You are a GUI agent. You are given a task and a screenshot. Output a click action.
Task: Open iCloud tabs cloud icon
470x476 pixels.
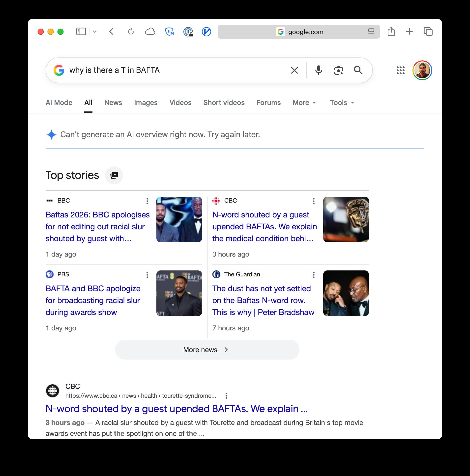[x=150, y=32]
